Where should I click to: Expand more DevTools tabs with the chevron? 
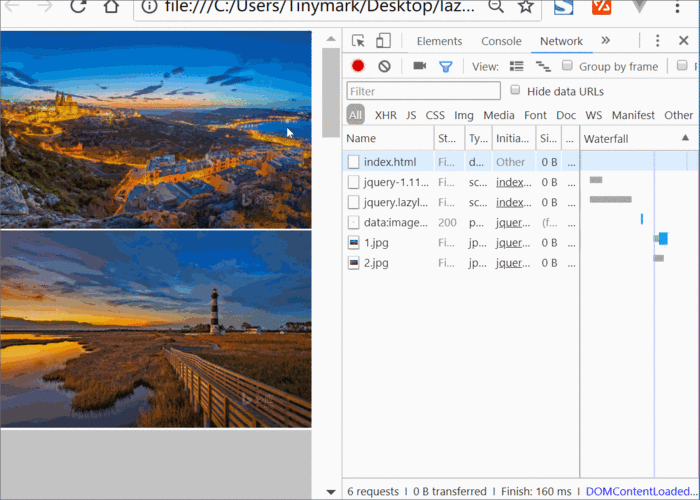[605, 41]
